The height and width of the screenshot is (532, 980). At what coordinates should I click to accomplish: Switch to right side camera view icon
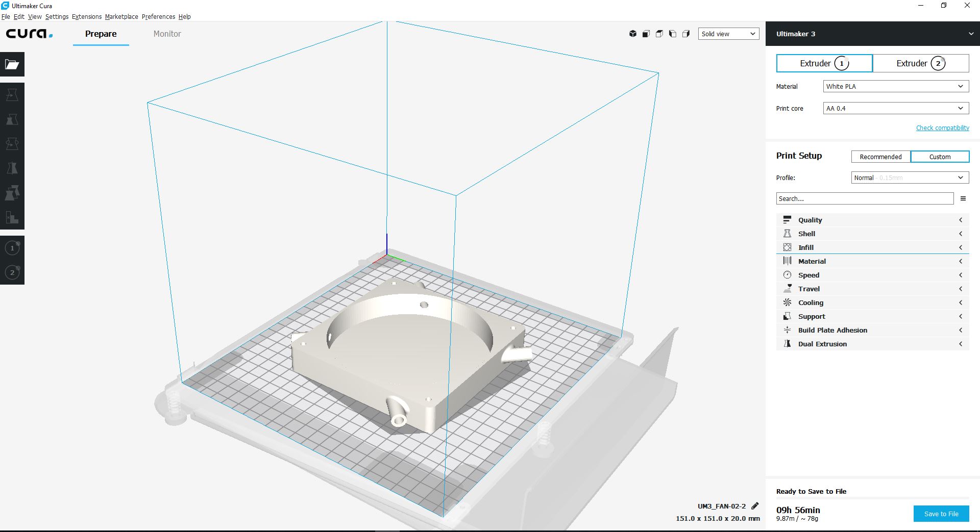[x=686, y=34]
